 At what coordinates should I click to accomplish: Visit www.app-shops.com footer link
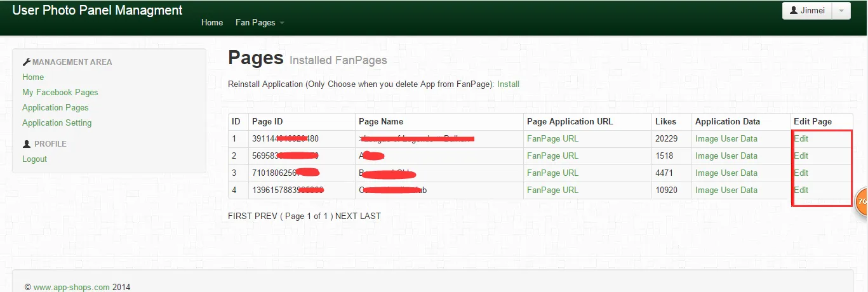[x=72, y=287]
